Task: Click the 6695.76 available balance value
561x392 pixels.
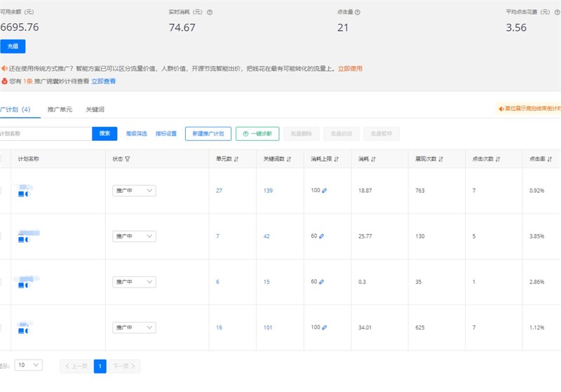Action: click(20, 27)
